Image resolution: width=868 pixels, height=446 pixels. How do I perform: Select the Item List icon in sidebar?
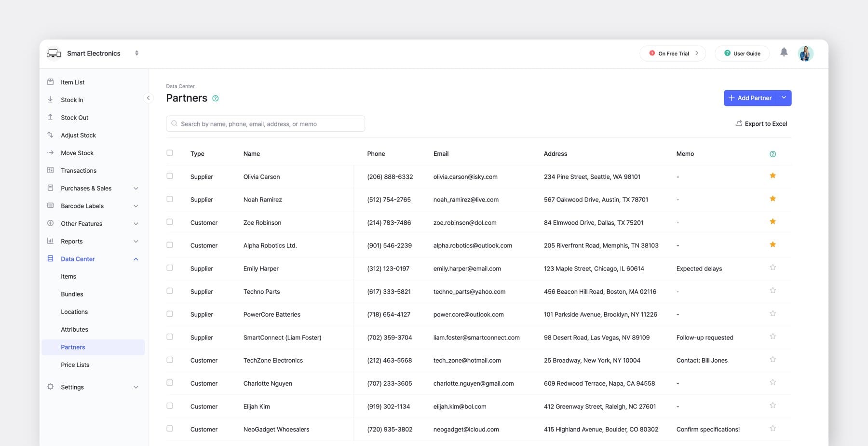(x=50, y=82)
